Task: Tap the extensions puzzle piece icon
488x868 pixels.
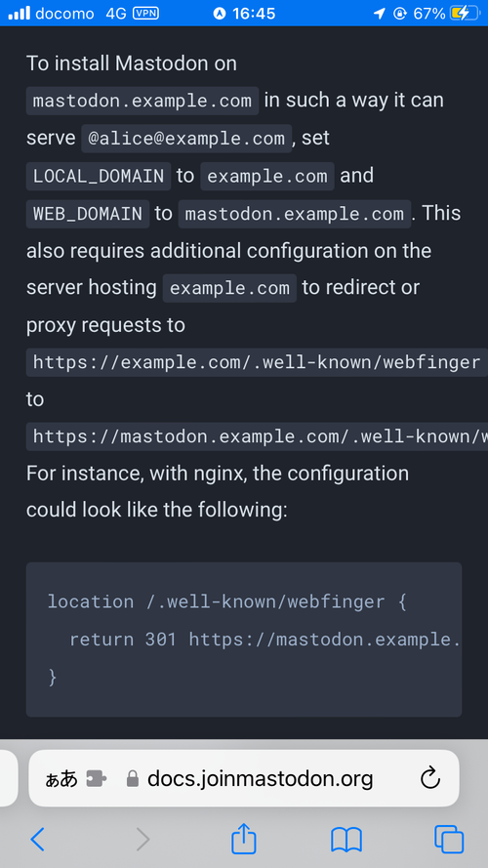Action: (97, 779)
